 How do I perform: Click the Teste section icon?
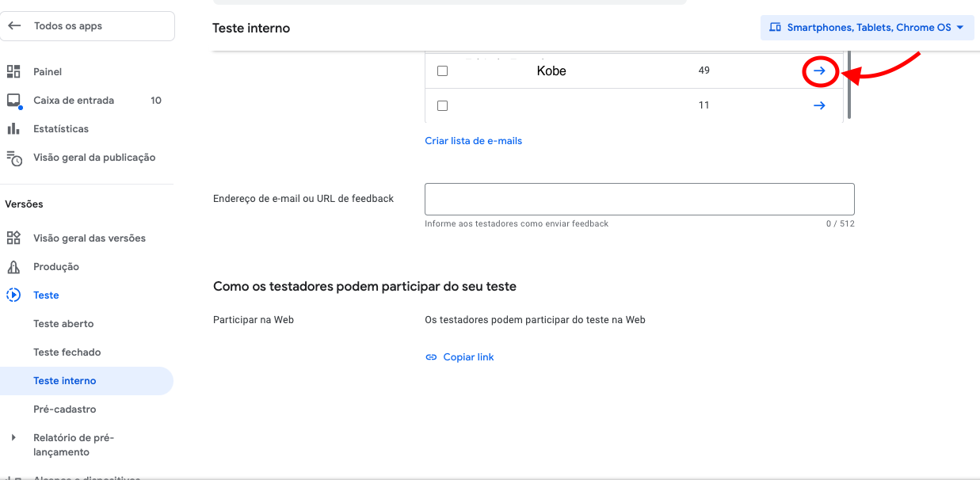point(13,295)
